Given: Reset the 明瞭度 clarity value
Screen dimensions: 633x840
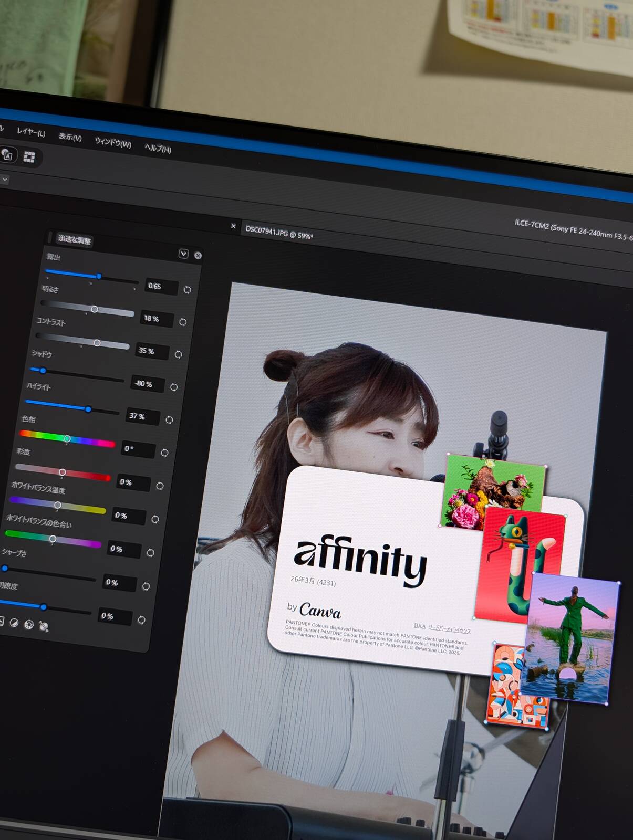Looking at the screenshot, I should [x=141, y=620].
